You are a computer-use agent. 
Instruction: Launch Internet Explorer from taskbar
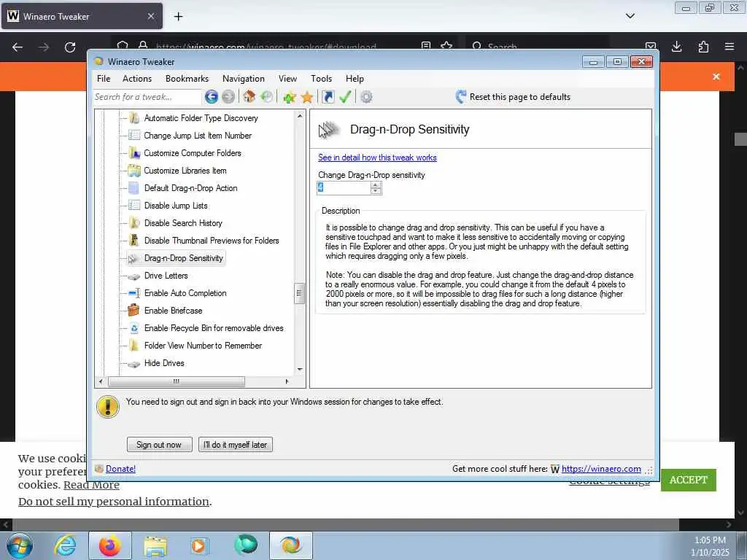(64, 545)
